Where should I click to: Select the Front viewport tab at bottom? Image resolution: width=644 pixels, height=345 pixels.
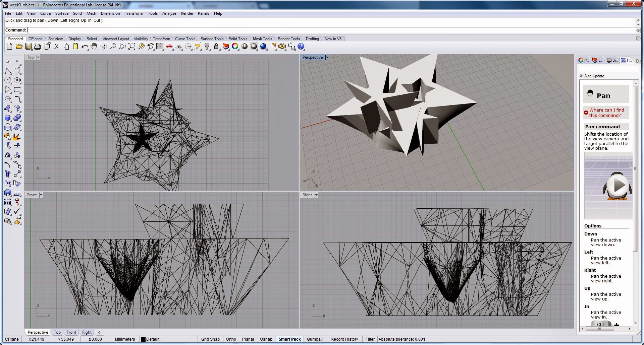pos(71,332)
